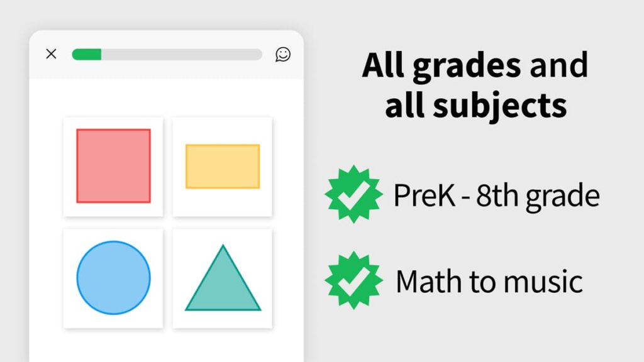Click the word "and" in the heading
The image size is (644, 362).
[x=558, y=65]
